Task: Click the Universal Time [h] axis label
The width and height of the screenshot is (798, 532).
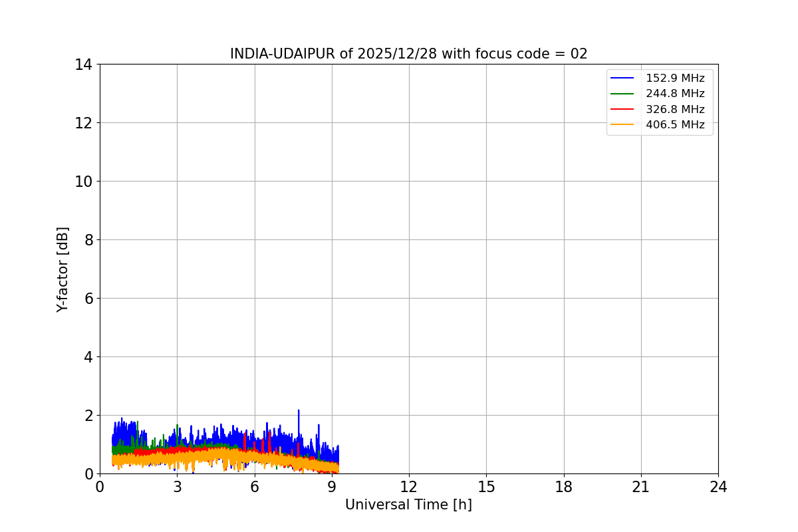Action: pyautogui.click(x=408, y=505)
